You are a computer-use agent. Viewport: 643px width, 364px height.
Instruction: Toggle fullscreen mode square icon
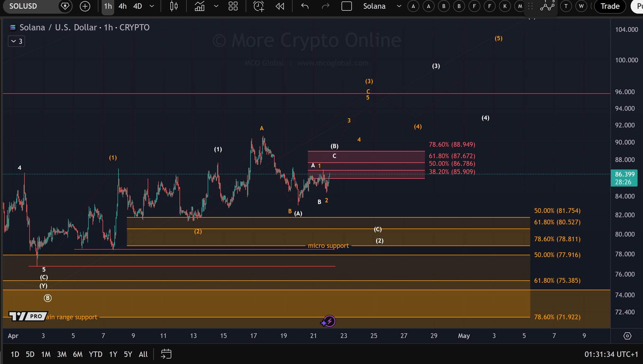click(346, 6)
